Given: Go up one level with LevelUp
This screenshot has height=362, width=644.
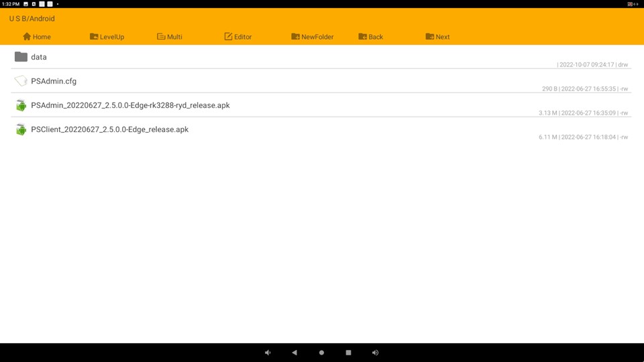Looking at the screenshot, I should point(107,37).
